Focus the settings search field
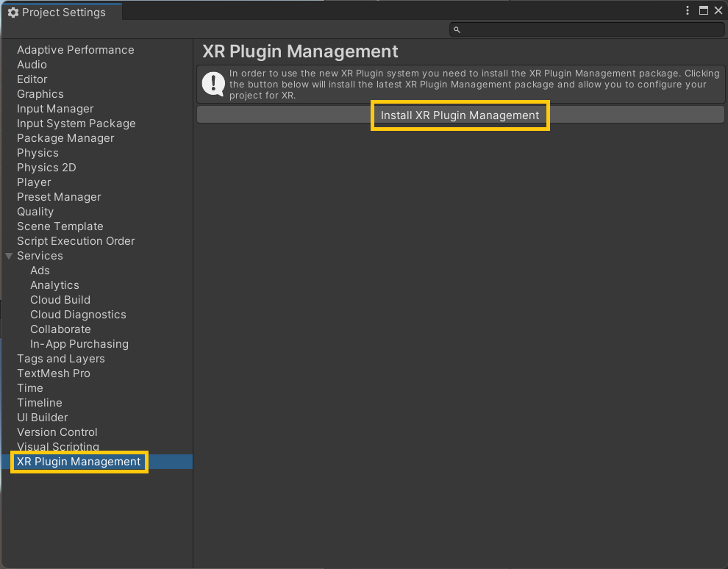The width and height of the screenshot is (728, 569). coord(586,29)
